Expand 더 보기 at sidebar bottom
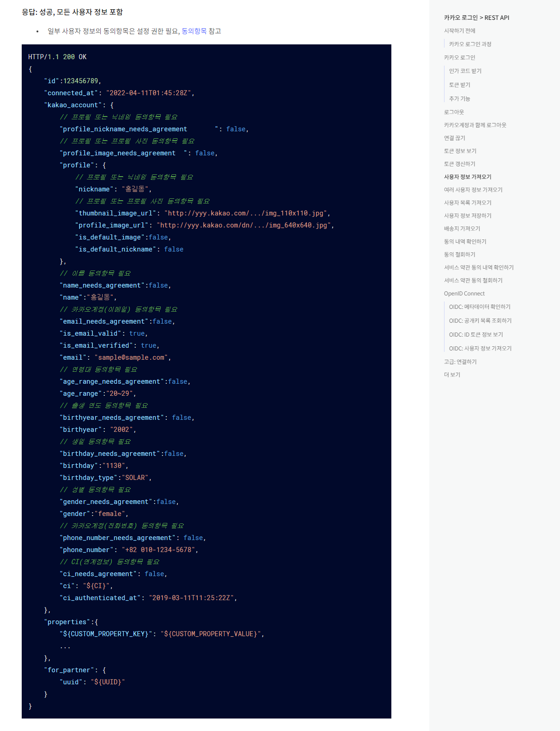Viewport: 560px width, 731px height. [452, 375]
